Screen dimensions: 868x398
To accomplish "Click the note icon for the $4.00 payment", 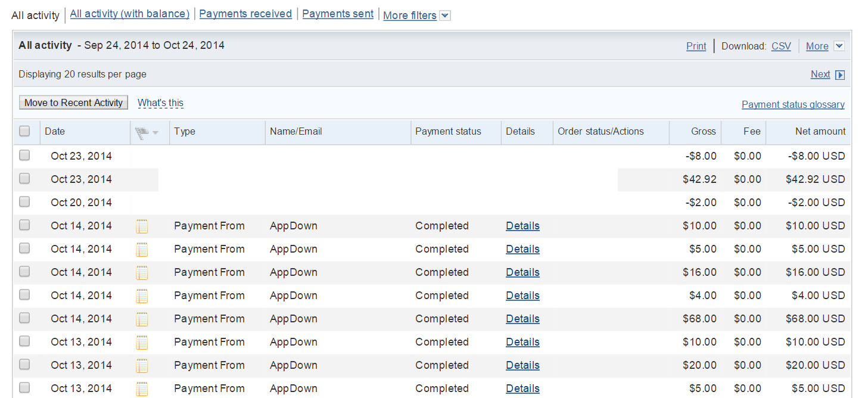I will tap(142, 296).
